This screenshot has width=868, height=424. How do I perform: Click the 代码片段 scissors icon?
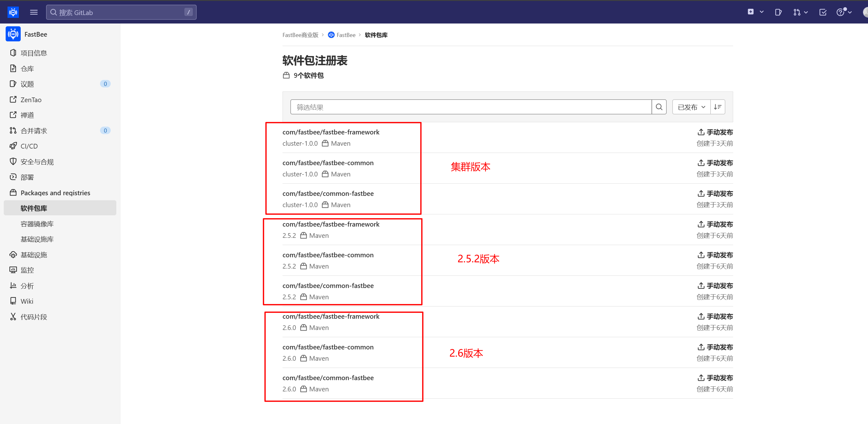tap(13, 317)
